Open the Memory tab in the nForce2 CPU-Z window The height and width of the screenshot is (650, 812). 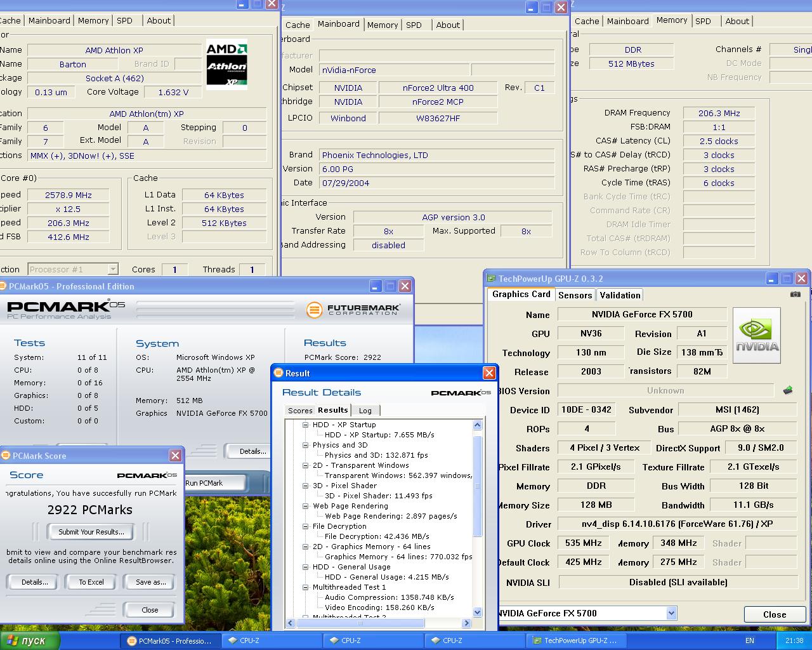click(383, 25)
